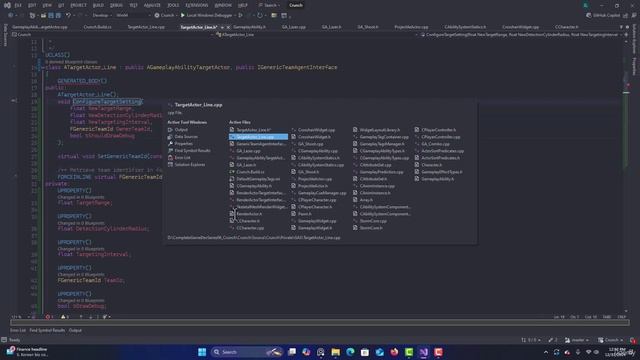The height and width of the screenshot is (360, 640).
Task: Open the Error List bottom tab
Action: click(x=18, y=330)
